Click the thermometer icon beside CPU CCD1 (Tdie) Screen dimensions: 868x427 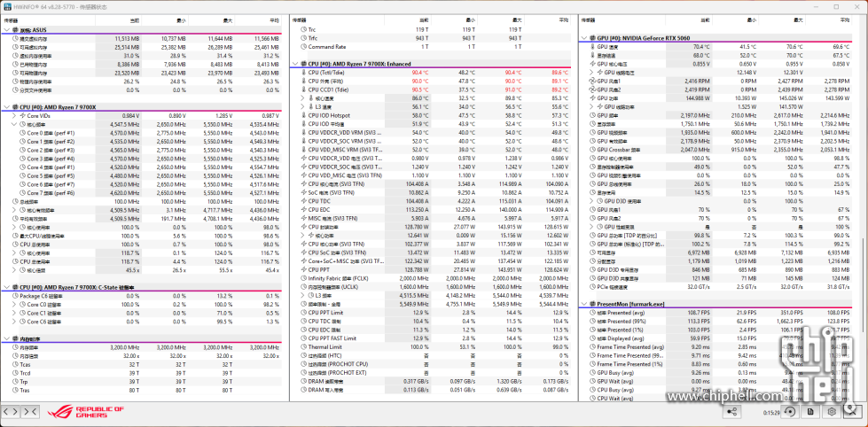pyautogui.click(x=303, y=89)
